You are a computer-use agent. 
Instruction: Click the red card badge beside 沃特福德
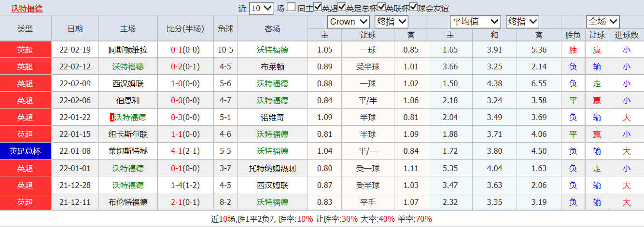click(x=112, y=117)
